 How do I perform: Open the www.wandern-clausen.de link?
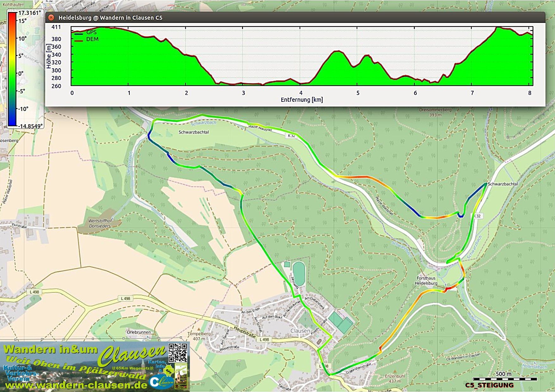pos(76,385)
